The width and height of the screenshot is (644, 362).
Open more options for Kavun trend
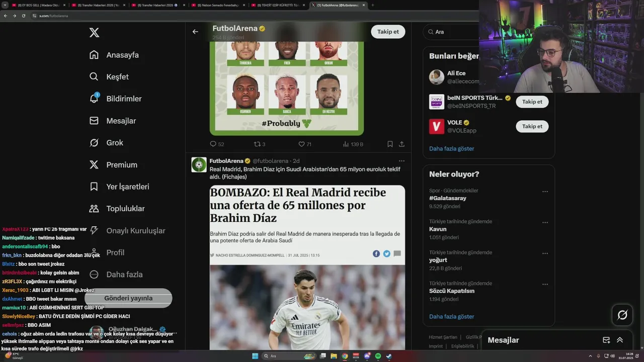point(545,223)
